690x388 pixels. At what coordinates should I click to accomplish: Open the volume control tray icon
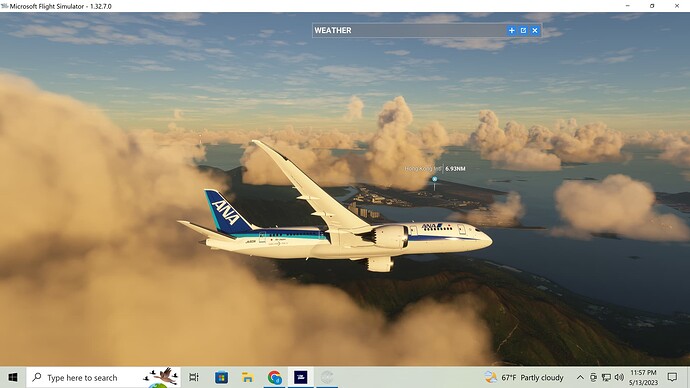click(x=619, y=377)
